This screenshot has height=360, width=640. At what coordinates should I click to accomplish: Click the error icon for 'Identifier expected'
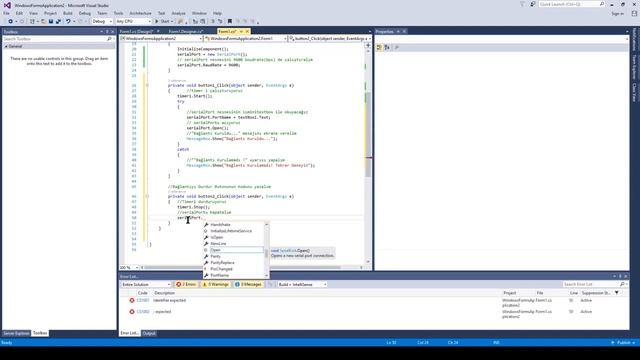coord(132,300)
